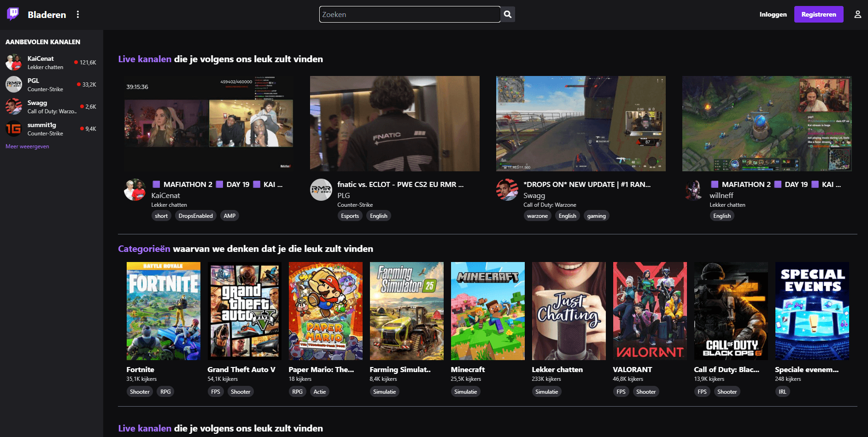
Task: Open the three-dot more menu
Action: (78, 14)
